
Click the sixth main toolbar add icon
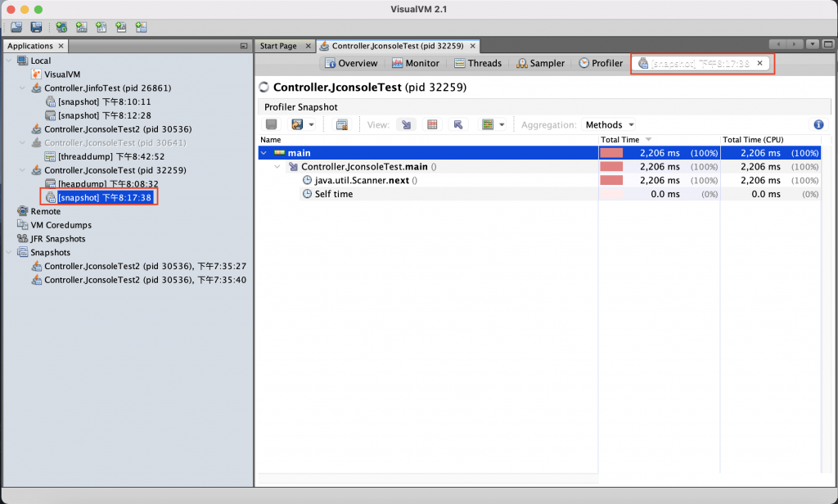pyautogui.click(x=121, y=27)
